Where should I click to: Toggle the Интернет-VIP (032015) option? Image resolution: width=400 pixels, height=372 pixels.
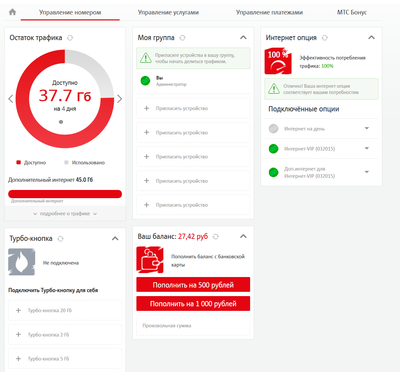pos(273,149)
